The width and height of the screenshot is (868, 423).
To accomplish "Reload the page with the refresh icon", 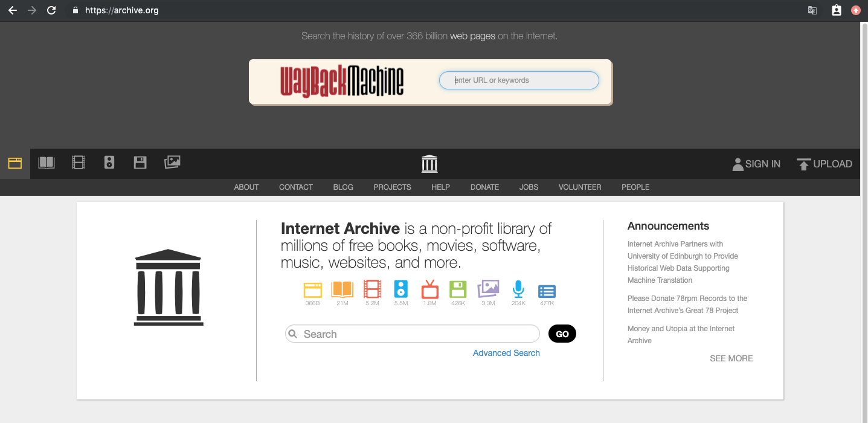I will [52, 10].
